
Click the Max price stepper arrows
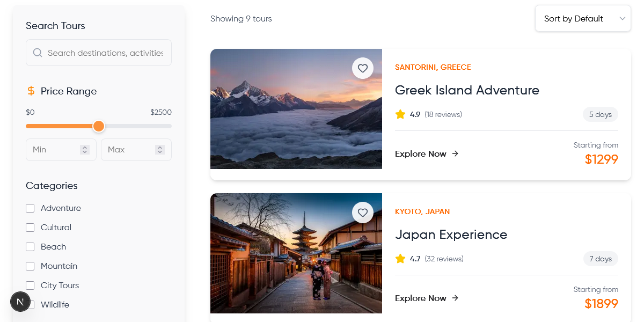tap(159, 150)
